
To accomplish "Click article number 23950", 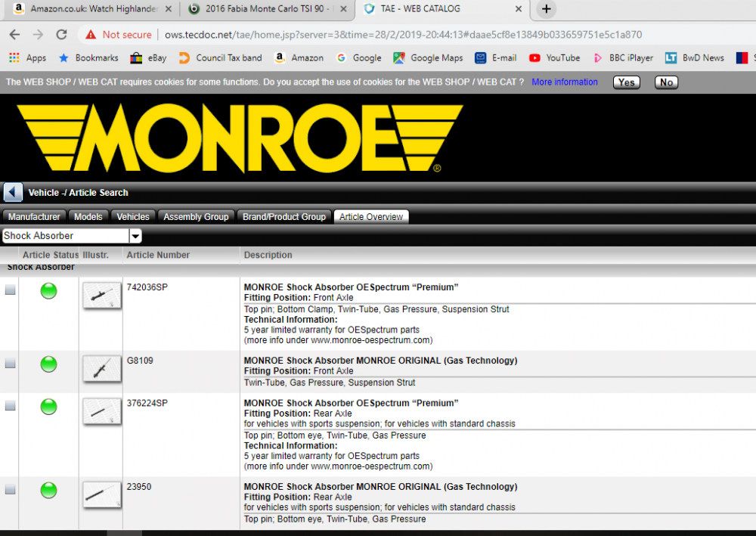I will click(x=139, y=487).
